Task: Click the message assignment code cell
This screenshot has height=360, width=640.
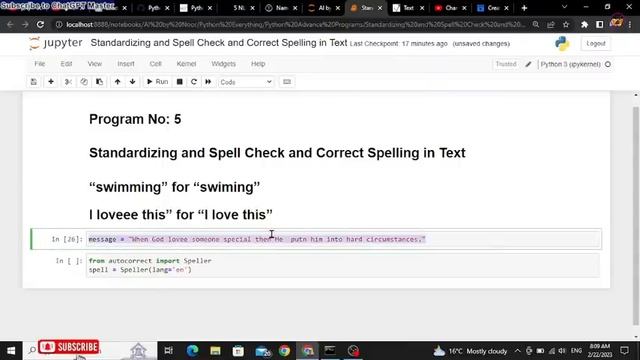Action: pos(343,239)
